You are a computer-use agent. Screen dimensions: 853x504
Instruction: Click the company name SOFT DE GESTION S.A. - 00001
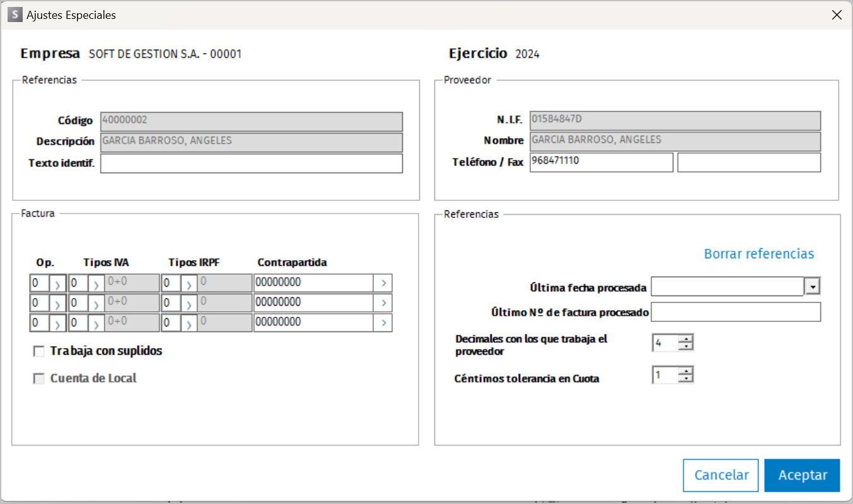pos(165,54)
